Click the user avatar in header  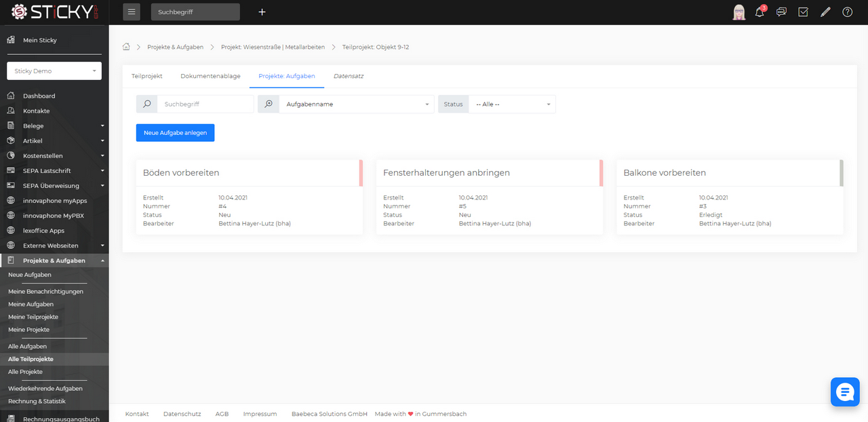pyautogui.click(x=738, y=12)
